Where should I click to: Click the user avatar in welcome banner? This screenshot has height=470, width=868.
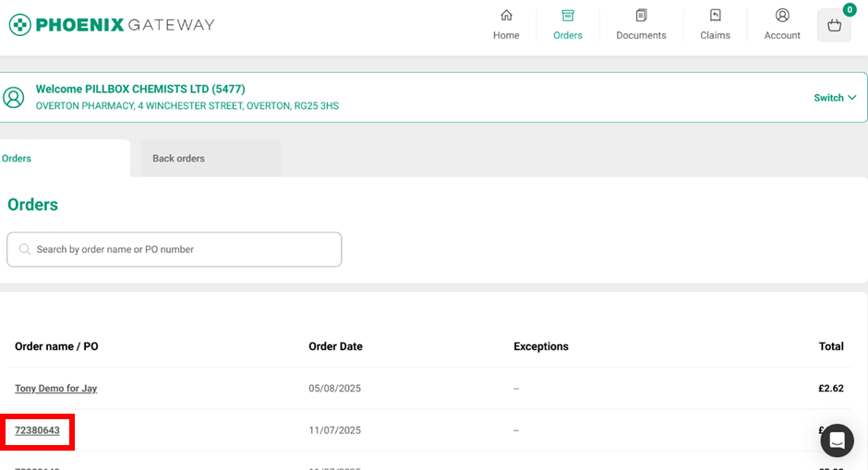point(13,97)
